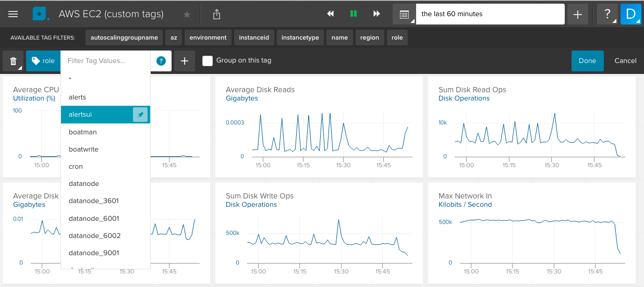Enable Group on this tag checkbox
This screenshot has height=287, width=644.
coord(208,61)
